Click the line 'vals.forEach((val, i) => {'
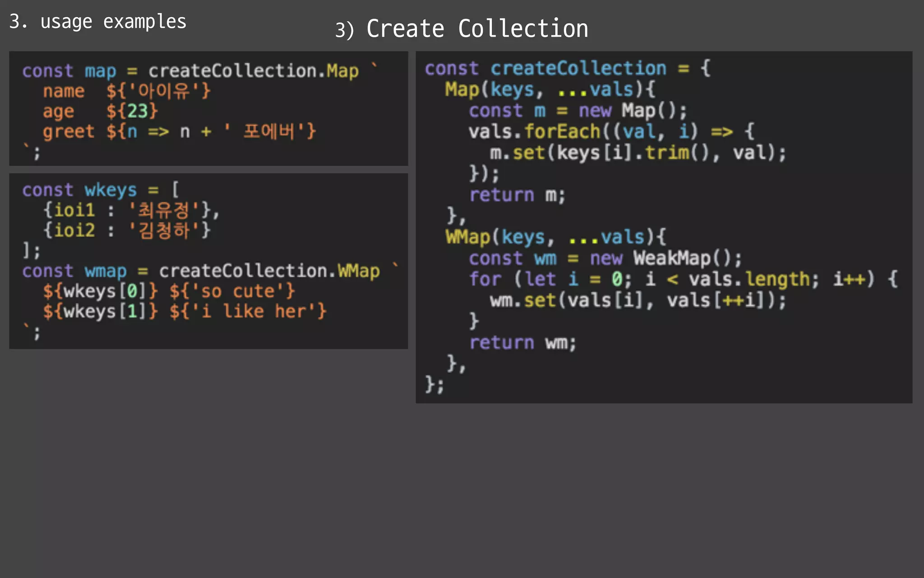Viewport: 924px width, 578px height. click(611, 132)
